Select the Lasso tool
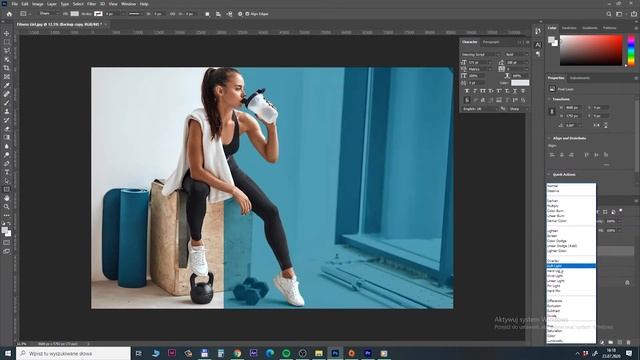This screenshot has width=640, height=360. [7, 51]
